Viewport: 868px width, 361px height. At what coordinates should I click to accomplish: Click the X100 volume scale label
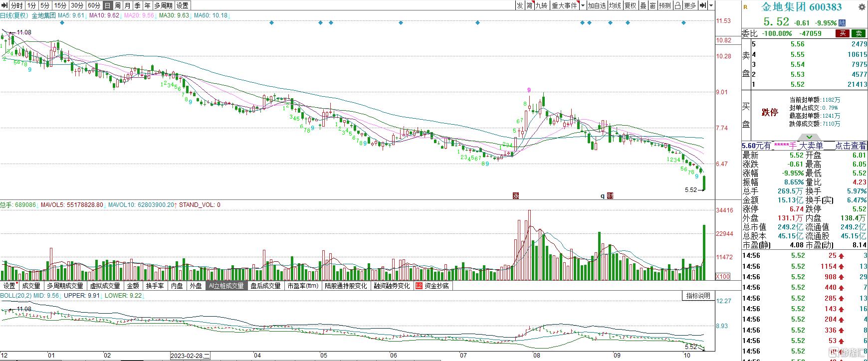point(723,276)
